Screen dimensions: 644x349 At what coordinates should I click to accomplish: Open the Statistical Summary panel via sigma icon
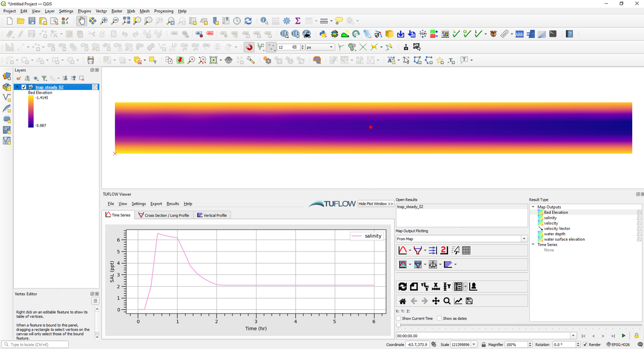point(297,20)
